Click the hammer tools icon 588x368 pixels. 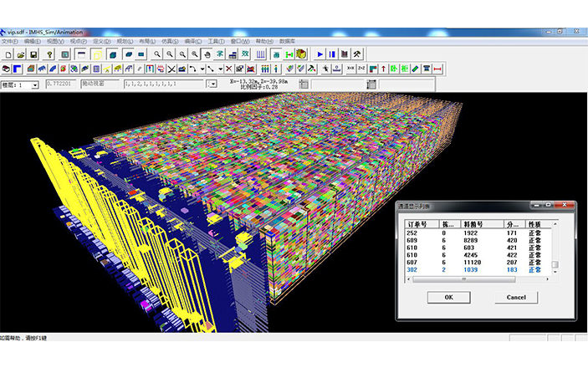click(x=355, y=54)
